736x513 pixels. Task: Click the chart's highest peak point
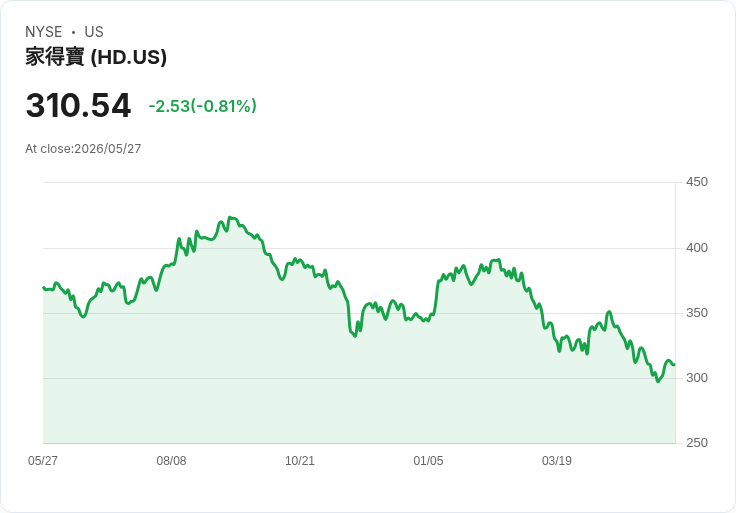click(230, 217)
